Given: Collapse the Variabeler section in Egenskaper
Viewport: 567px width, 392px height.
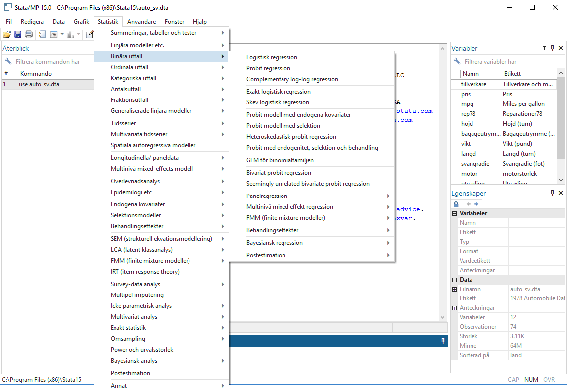Looking at the screenshot, I should 455,213.
